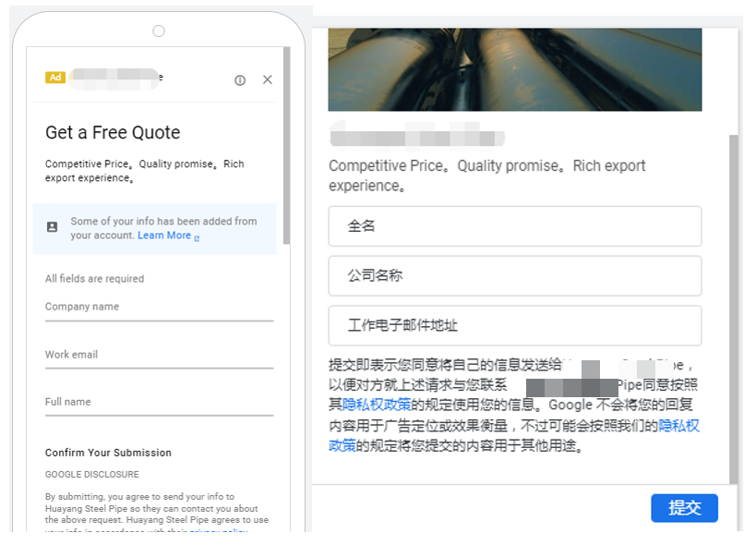
Task: Open the ad information ⓘ icon
Action: tap(240, 80)
